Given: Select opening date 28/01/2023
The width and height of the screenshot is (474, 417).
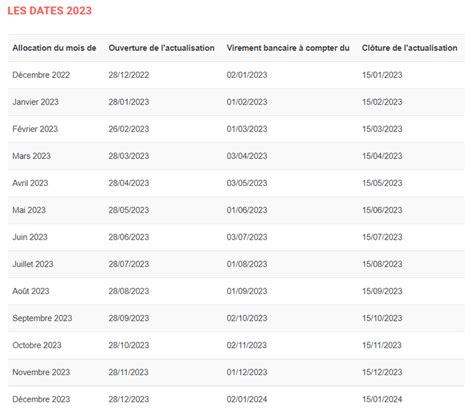Looking at the screenshot, I should (129, 102).
